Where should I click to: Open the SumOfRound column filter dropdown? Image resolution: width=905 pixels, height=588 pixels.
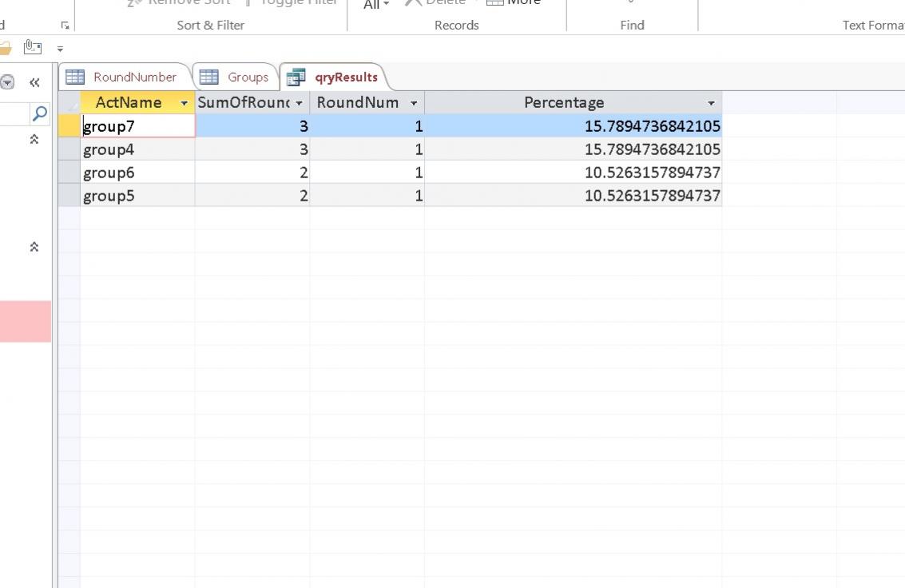point(300,103)
